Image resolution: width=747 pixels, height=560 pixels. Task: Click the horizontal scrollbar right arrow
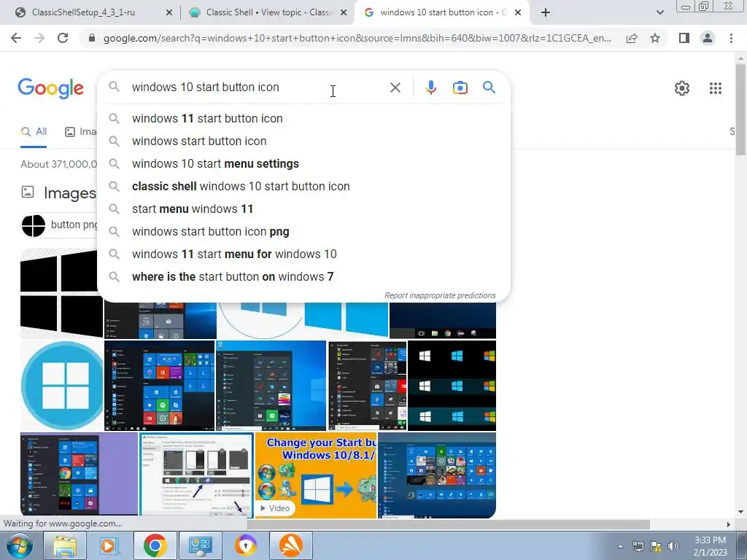pos(729,524)
